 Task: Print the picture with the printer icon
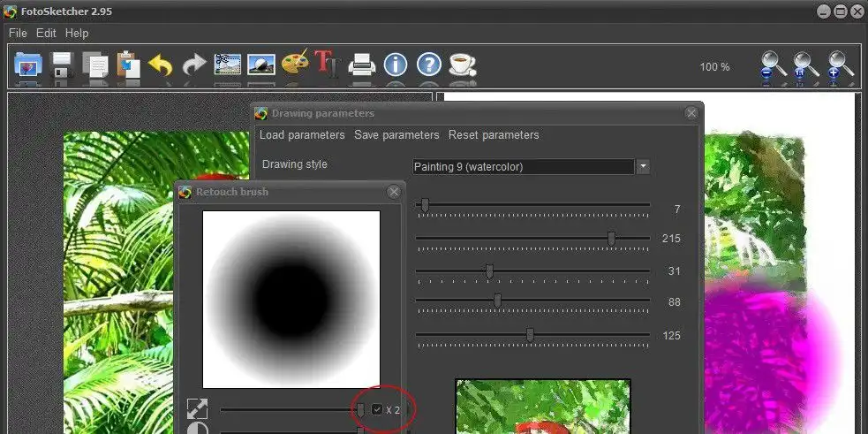362,65
